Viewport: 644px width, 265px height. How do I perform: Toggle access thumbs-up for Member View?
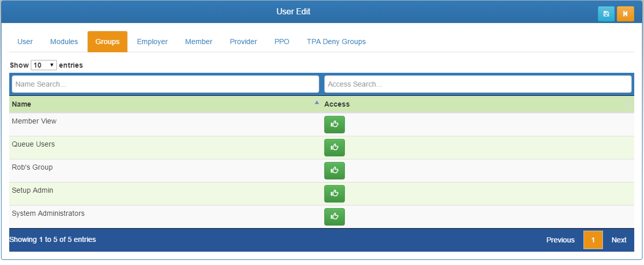tap(334, 125)
